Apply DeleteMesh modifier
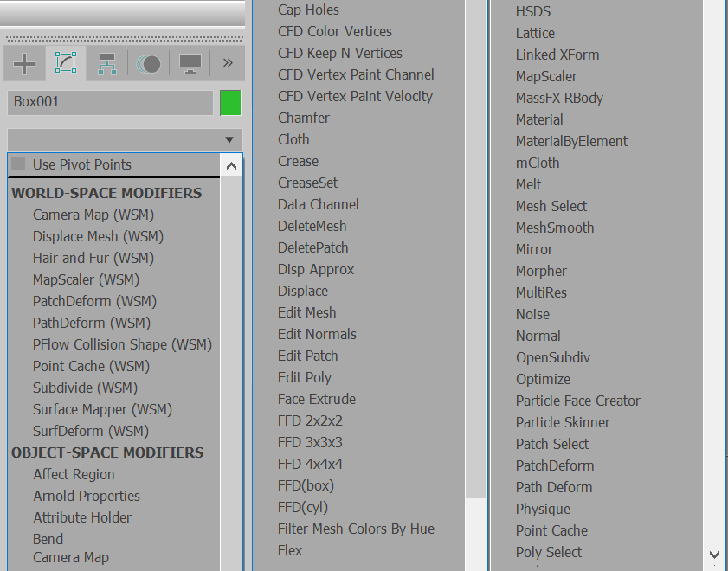This screenshot has width=728, height=571. 312,227
